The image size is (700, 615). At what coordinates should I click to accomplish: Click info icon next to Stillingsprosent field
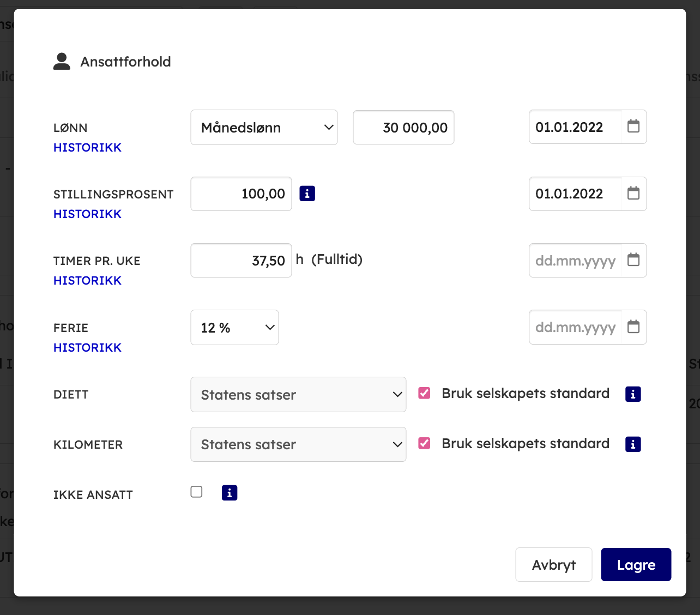pos(307,194)
